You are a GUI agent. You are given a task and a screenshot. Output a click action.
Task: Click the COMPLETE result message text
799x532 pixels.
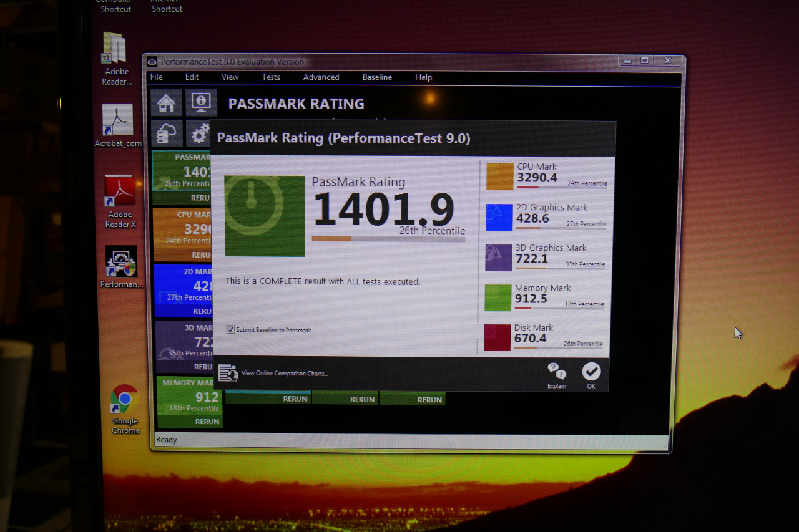(x=323, y=282)
